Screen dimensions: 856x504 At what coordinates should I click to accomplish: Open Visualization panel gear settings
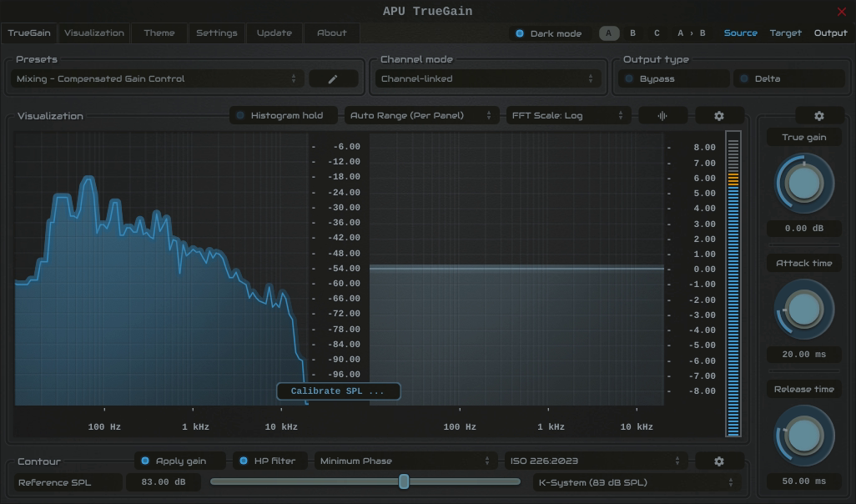[x=719, y=116]
